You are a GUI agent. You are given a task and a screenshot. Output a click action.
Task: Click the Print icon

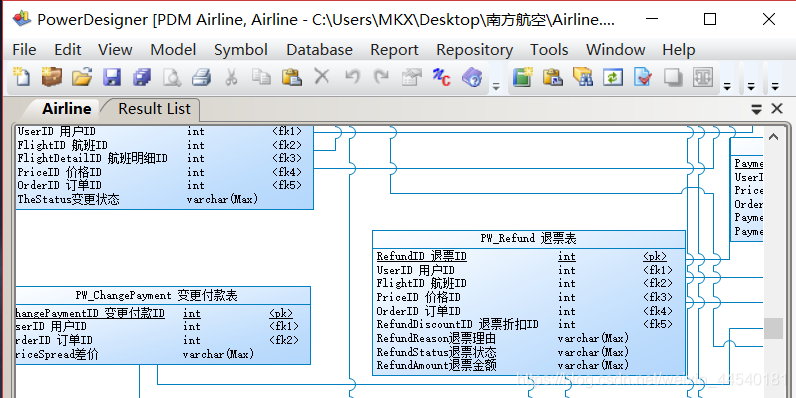tap(202, 77)
